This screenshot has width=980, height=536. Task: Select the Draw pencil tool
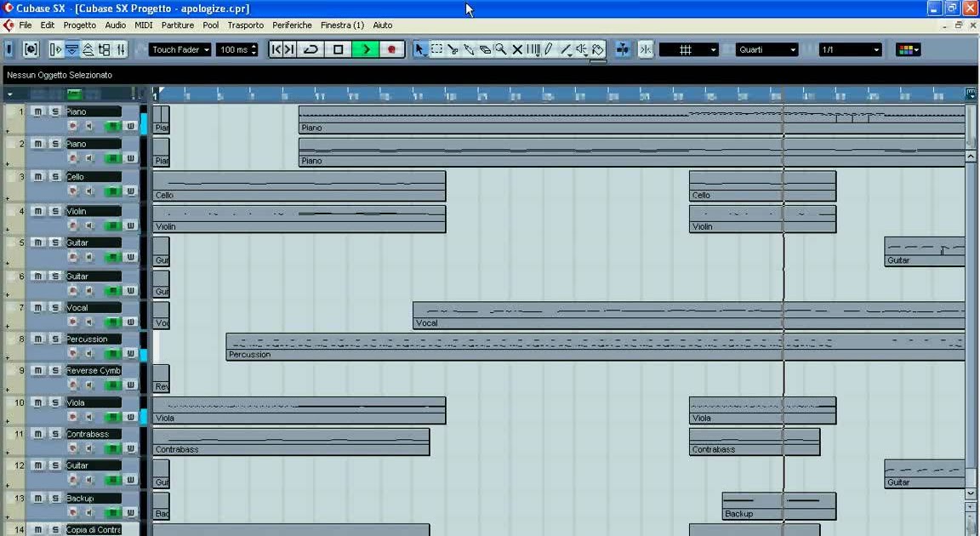point(549,49)
